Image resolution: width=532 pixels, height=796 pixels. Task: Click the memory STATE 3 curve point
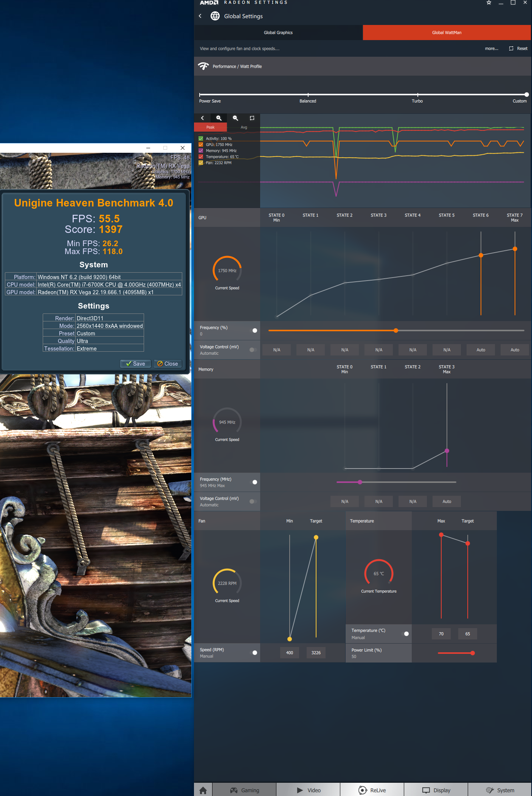[447, 451]
